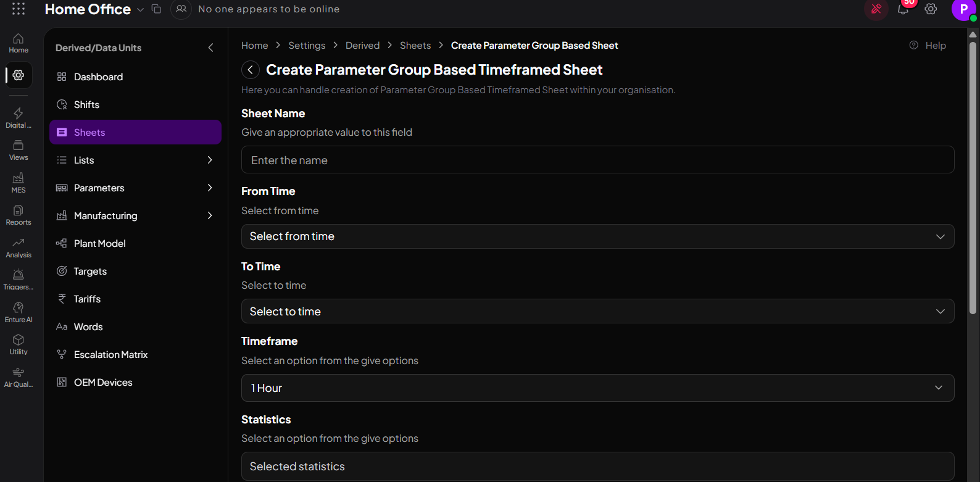Open the settings gear in top bar
This screenshot has height=482, width=980.
point(931,9)
